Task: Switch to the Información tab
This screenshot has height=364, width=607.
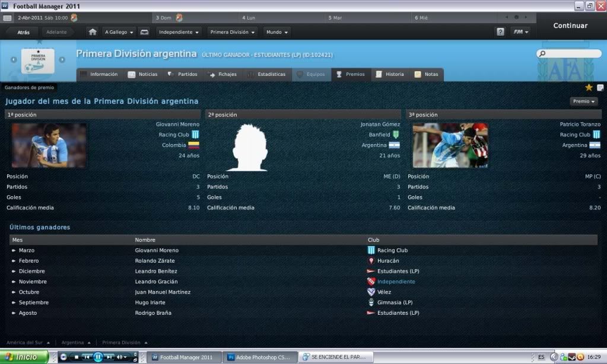Action: pyautogui.click(x=100, y=74)
